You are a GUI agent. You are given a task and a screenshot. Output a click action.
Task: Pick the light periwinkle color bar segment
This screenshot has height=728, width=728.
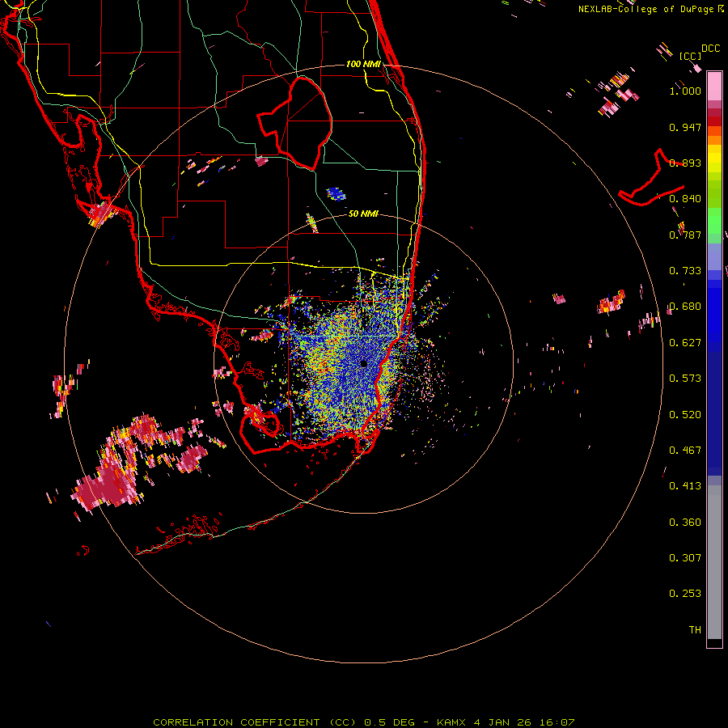pos(714,256)
